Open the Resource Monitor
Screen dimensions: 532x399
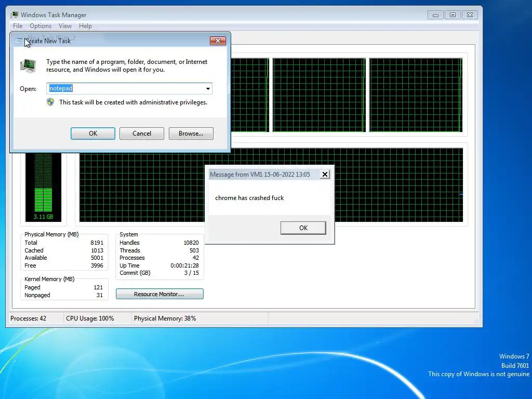pyautogui.click(x=159, y=294)
